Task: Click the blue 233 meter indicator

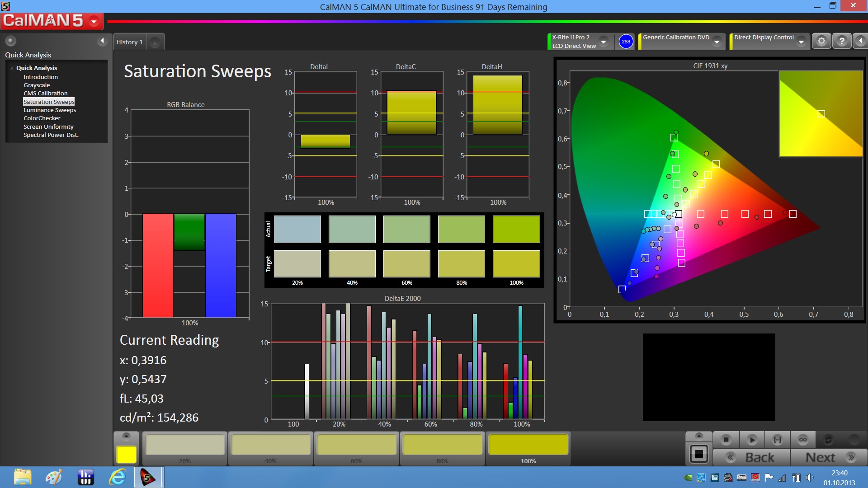Action: coord(626,42)
